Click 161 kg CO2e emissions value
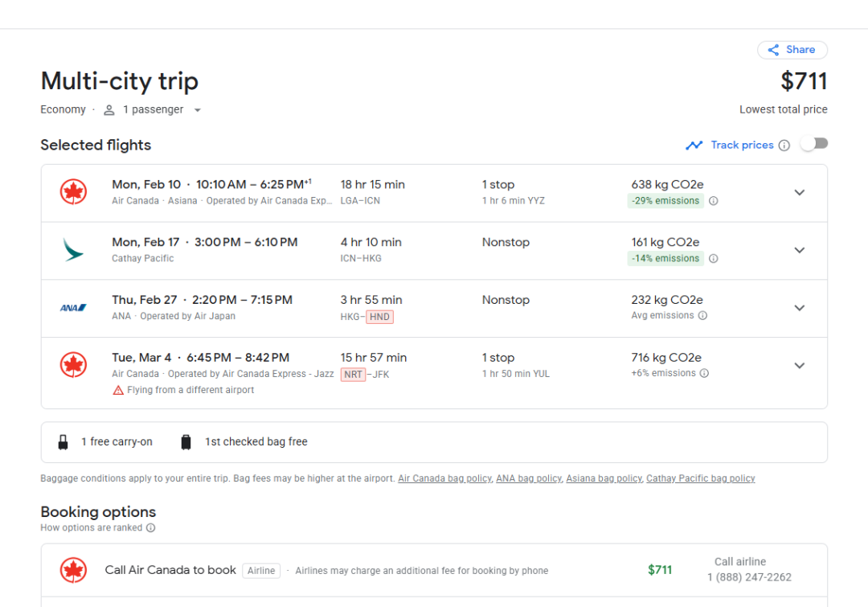 665,242
